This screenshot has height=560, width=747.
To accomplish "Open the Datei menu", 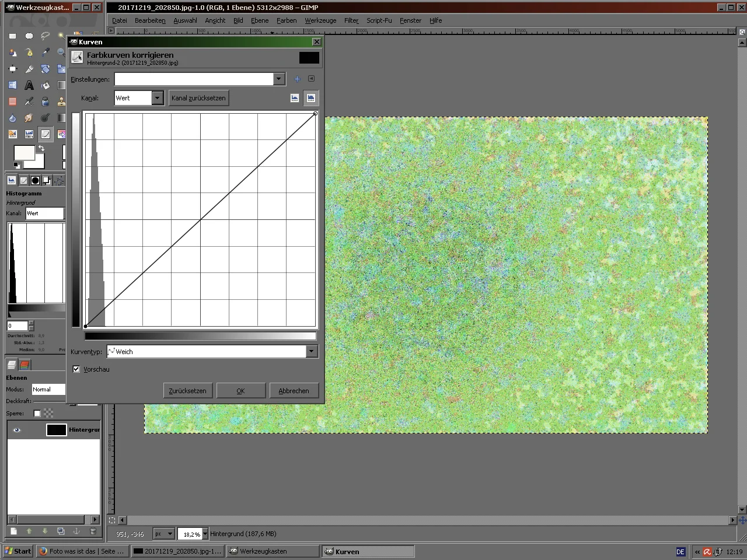I will 119,20.
